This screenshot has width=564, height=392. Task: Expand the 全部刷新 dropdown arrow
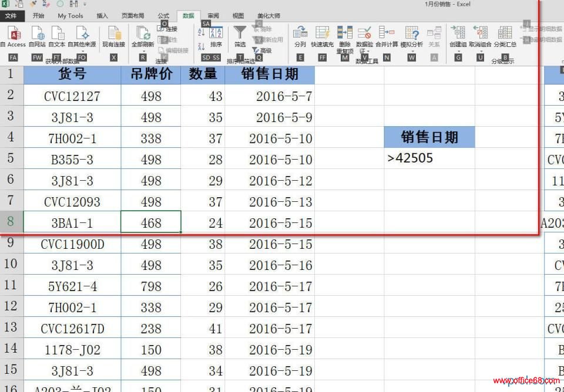(143, 50)
